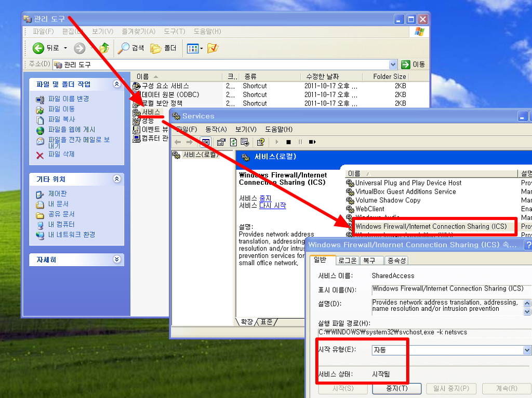The image size is (532, 398).
Task: Expand the 자세히 details panel
Action: tap(116, 259)
